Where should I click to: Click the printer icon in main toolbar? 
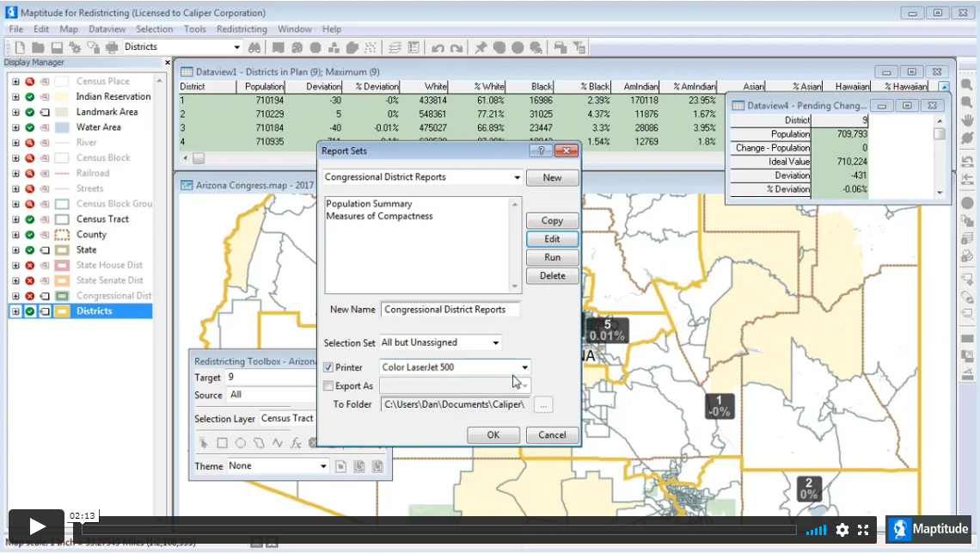click(112, 47)
